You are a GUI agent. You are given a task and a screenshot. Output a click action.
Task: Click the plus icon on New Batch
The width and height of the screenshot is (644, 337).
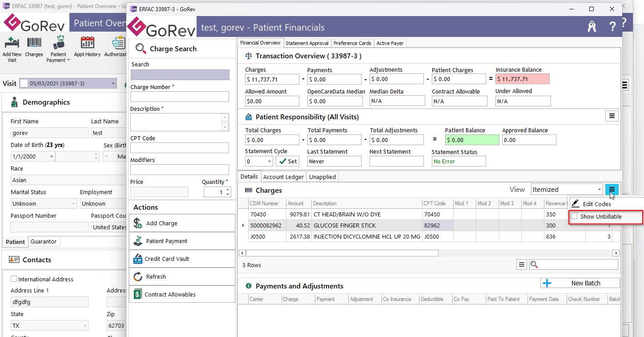[x=547, y=283]
